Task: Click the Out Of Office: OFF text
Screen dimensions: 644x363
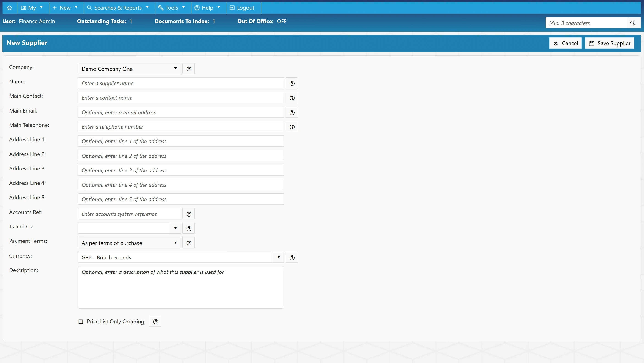Action: coord(262,21)
